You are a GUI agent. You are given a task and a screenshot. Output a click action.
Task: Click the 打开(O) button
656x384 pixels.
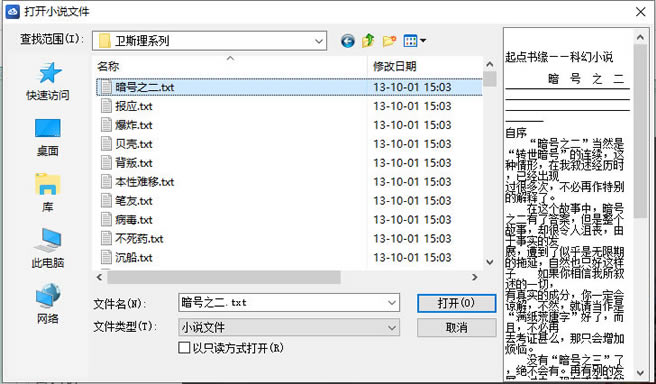pos(456,303)
